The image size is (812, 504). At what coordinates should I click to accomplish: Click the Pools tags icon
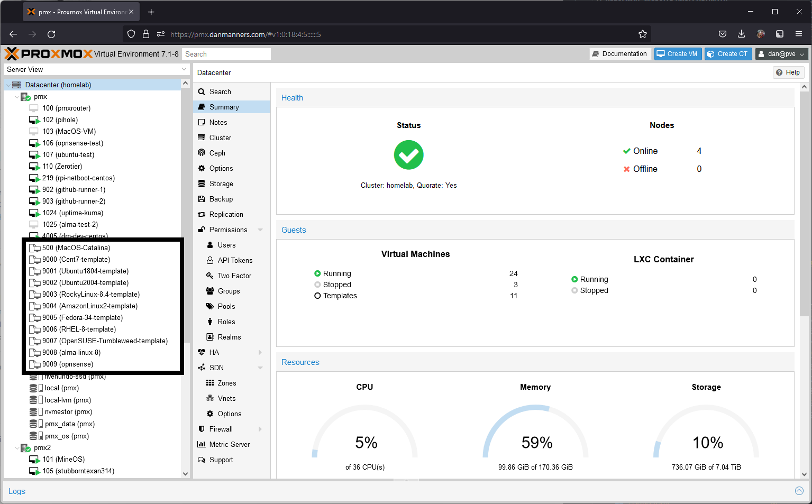[210, 306]
